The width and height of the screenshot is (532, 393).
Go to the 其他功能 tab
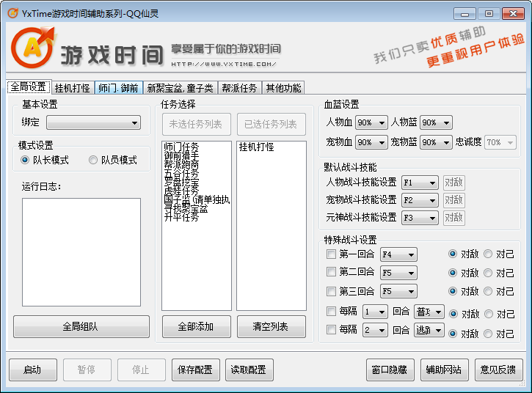tap(283, 88)
